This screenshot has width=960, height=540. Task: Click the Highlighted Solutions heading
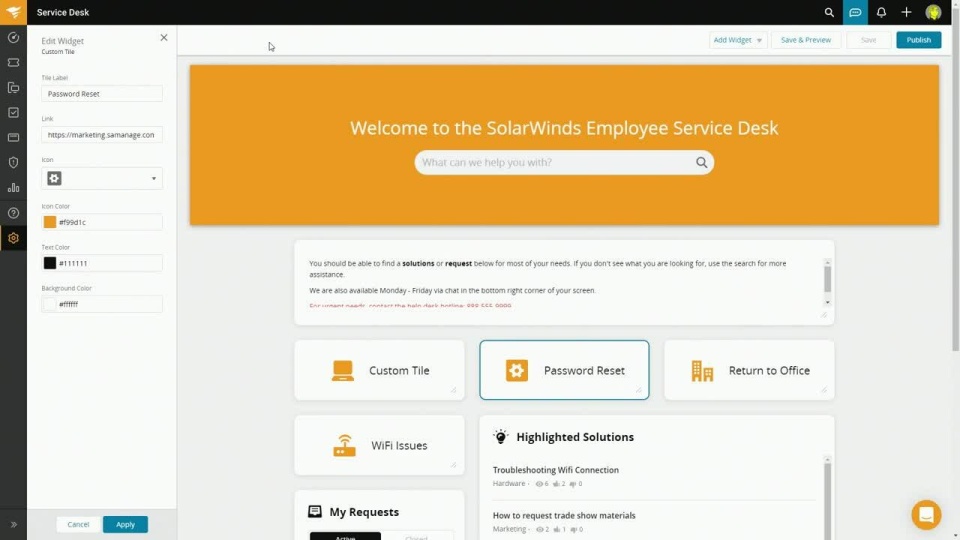(x=575, y=437)
